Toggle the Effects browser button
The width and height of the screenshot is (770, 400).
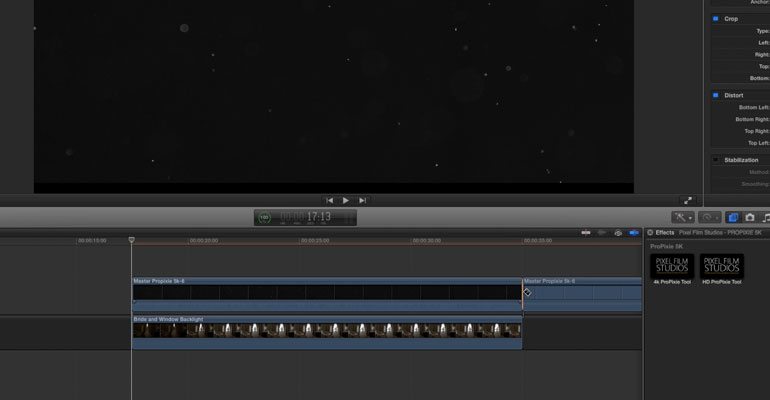(733, 217)
